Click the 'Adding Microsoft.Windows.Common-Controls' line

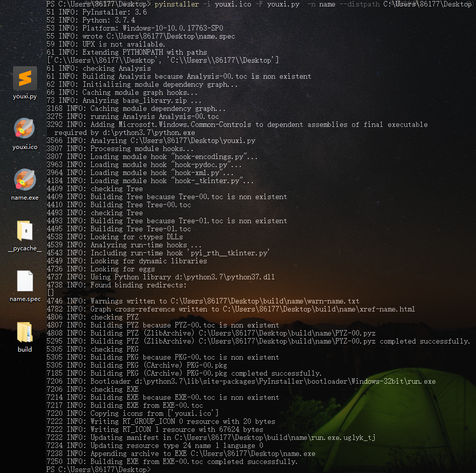coord(237,124)
